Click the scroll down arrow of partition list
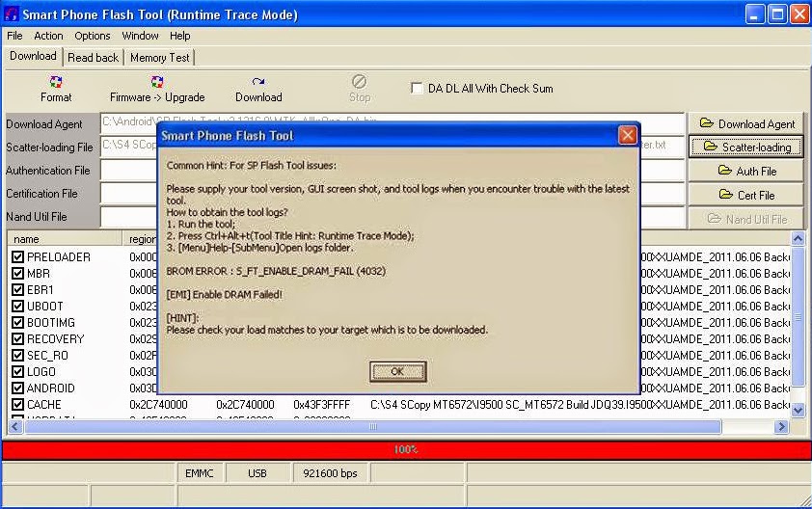Viewport: 812px width, 509px height. pos(798,410)
